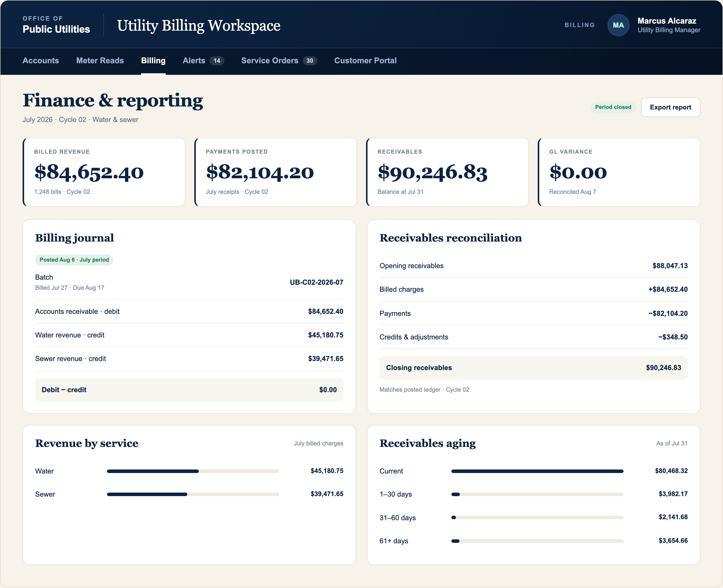Open Alerts tab with 14 badge
Screen dimensions: 723x588
coord(203,61)
